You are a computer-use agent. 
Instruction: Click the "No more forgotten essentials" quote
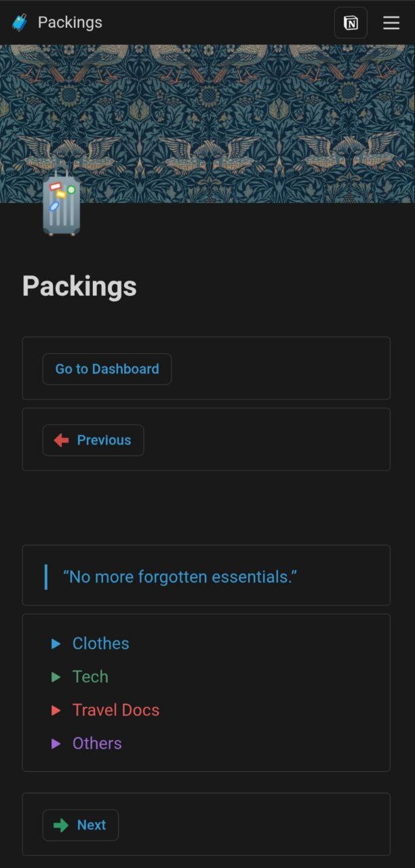click(180, 577)
